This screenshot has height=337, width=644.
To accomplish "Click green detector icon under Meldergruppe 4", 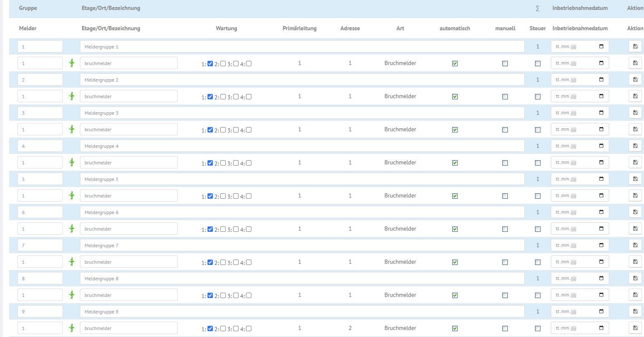I will [x=72, y=162].
